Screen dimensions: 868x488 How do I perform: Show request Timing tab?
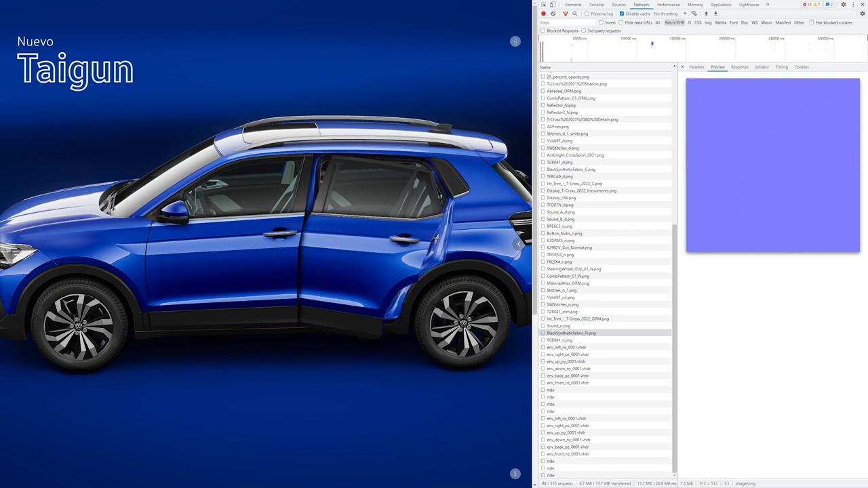(x=781, y=67)
